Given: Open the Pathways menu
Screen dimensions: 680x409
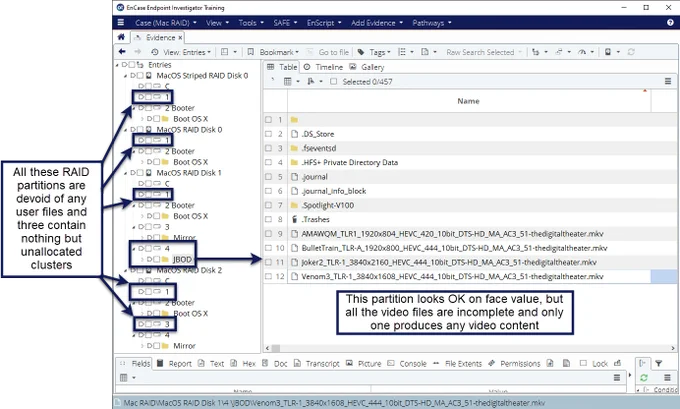Looking at the screenshot, I should [x=432, y=23].
